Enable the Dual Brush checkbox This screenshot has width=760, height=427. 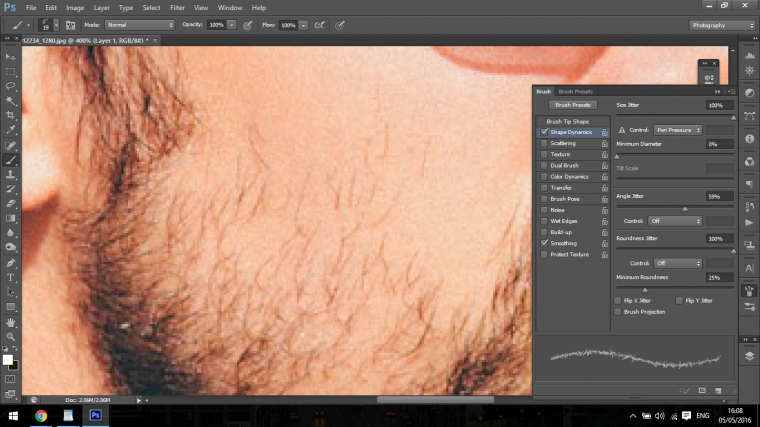544,165
